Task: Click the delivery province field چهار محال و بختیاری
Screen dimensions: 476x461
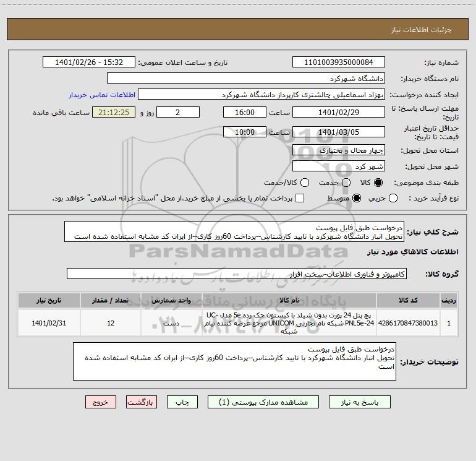Action: (x=339, y=150)
